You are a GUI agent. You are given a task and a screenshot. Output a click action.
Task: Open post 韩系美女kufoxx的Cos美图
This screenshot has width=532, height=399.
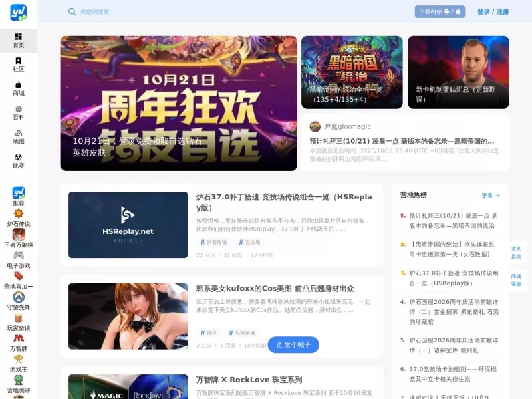click(275, 289)
